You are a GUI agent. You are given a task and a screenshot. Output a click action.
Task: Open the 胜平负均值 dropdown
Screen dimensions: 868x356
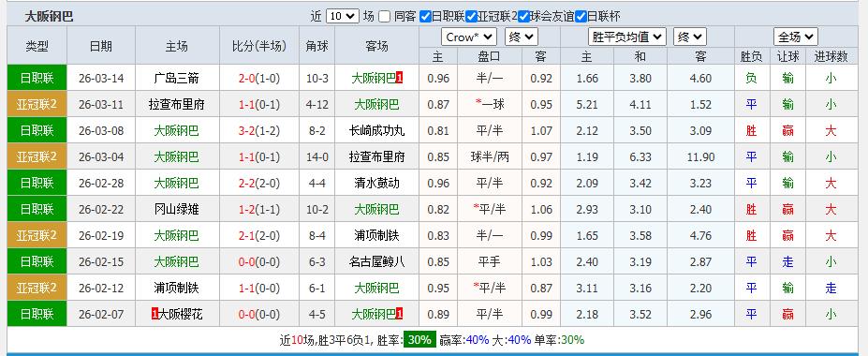(x=626, y=37)
